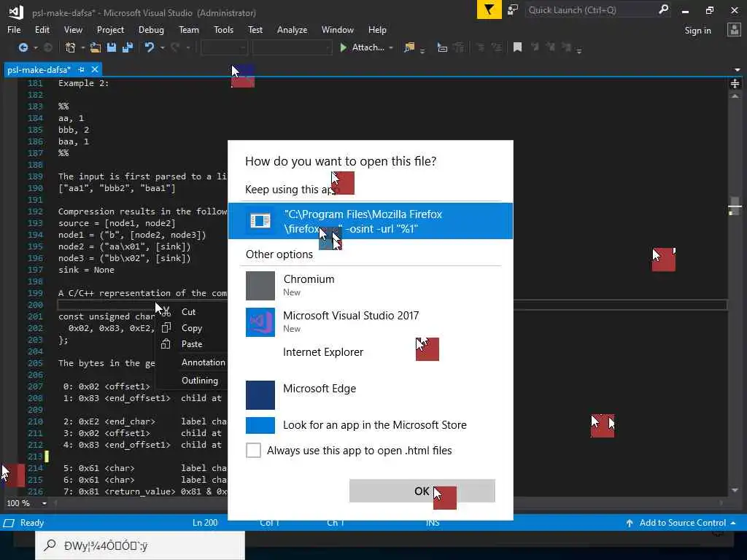Click the Windows taskbar search box
Image resolution: width=747 pixels, height=560 pixels.
[140, 545]
